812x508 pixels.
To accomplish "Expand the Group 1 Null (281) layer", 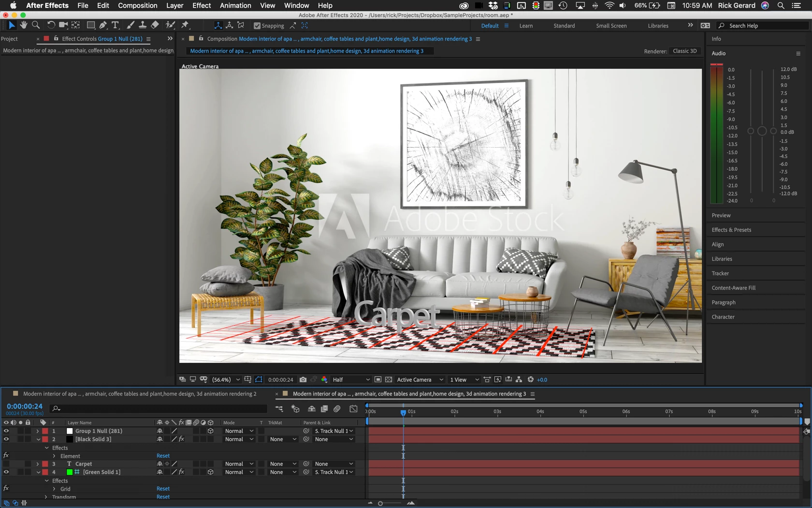I will [38, 431].
